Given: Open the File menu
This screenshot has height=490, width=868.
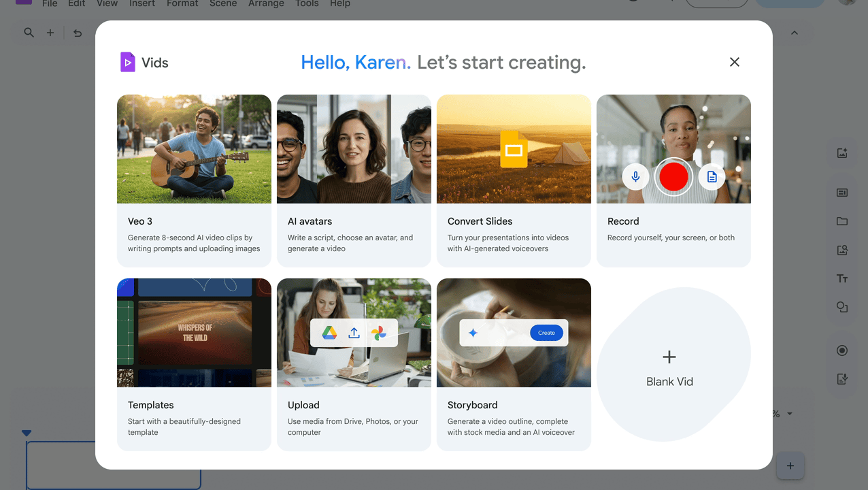Looking at the screenshot, I should (50, 3).
